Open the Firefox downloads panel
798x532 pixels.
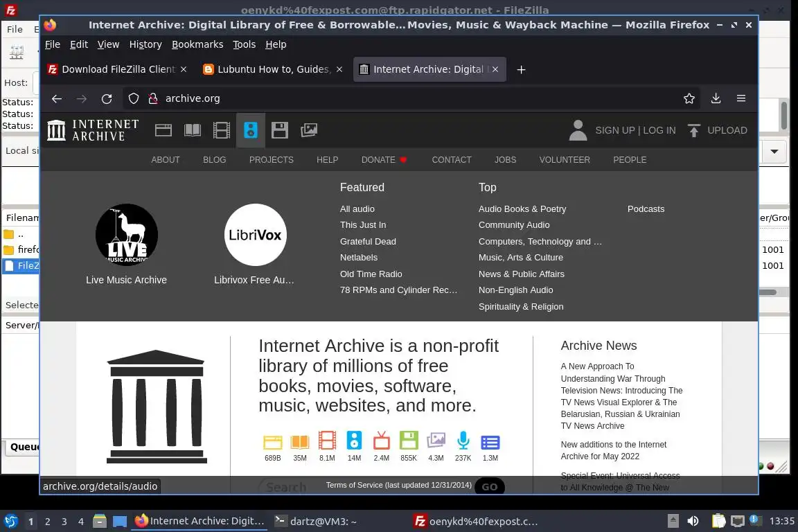point(716,98)
